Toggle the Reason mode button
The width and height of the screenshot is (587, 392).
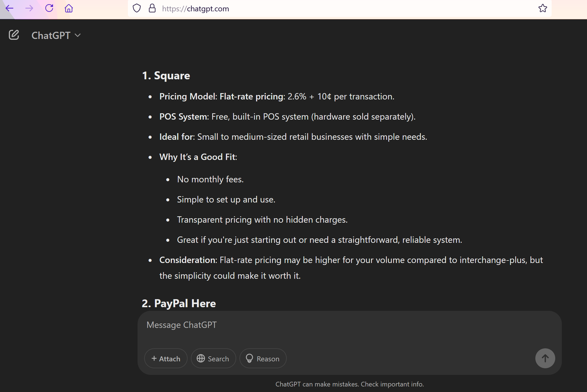coord(263,359)
